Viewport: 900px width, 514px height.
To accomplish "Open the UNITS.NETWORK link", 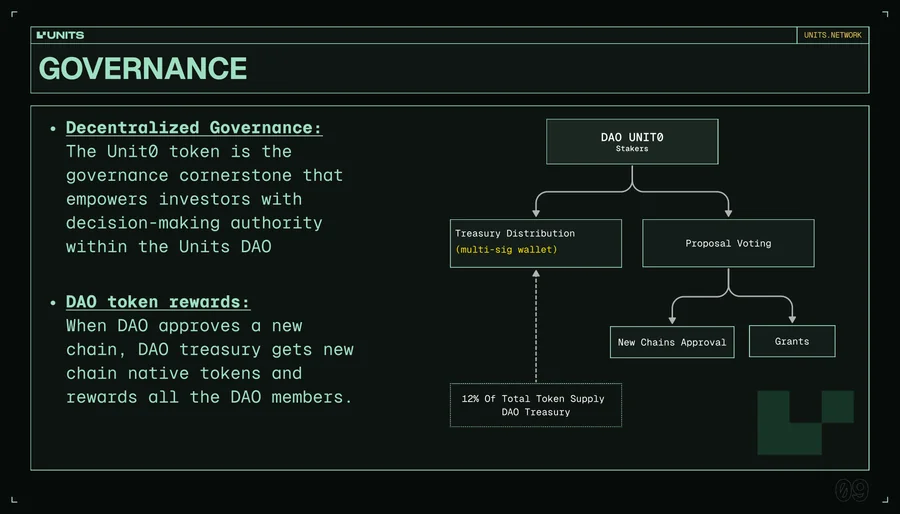I will (x=832, y=35).
